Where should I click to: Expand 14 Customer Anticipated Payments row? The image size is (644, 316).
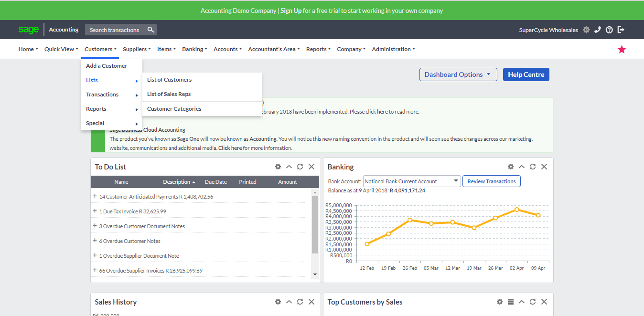tap(95, 196)
